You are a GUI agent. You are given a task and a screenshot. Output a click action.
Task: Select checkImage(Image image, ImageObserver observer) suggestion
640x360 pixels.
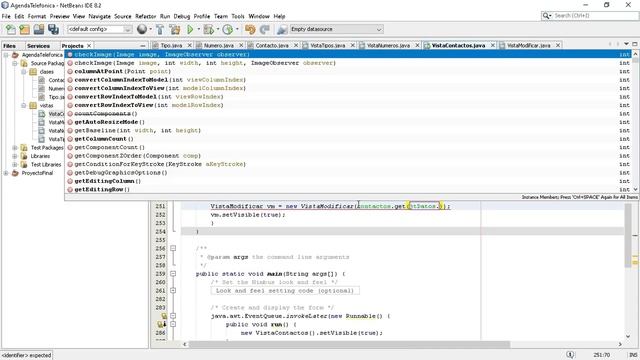pos(349,54)
